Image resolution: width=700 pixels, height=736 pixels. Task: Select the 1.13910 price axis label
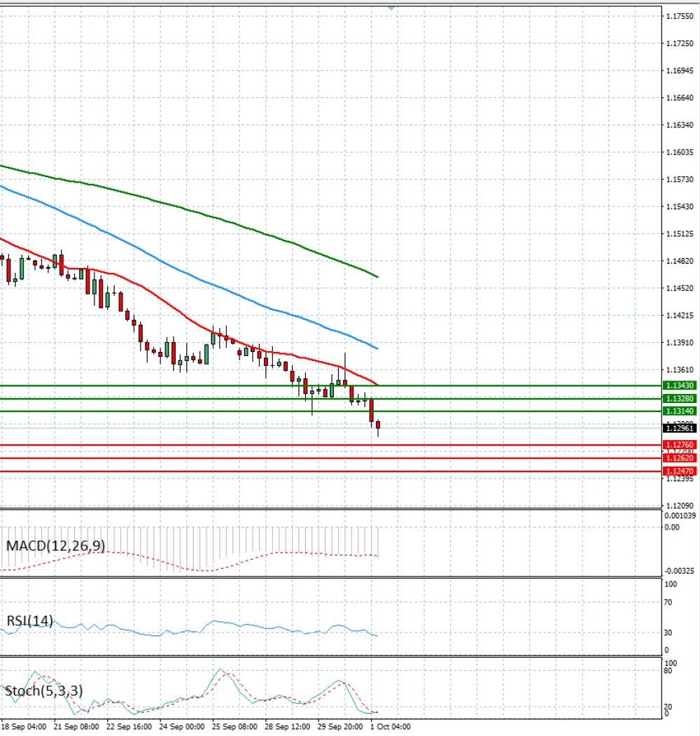680,343
